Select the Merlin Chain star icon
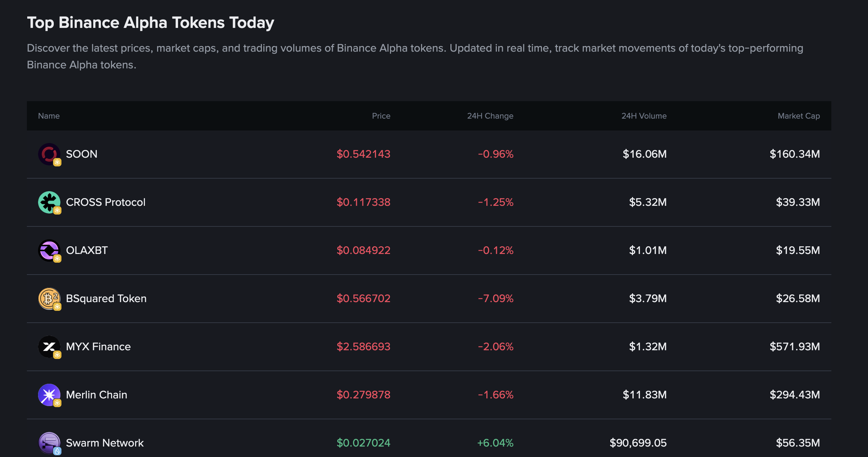This screenshot has height=457, width=868. point(49,395)
